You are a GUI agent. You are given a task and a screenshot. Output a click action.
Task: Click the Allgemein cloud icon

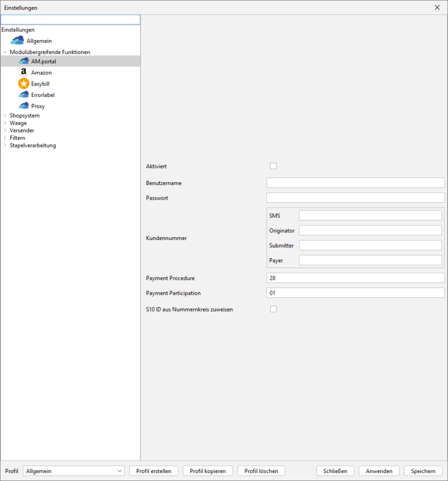coord(17,41)
